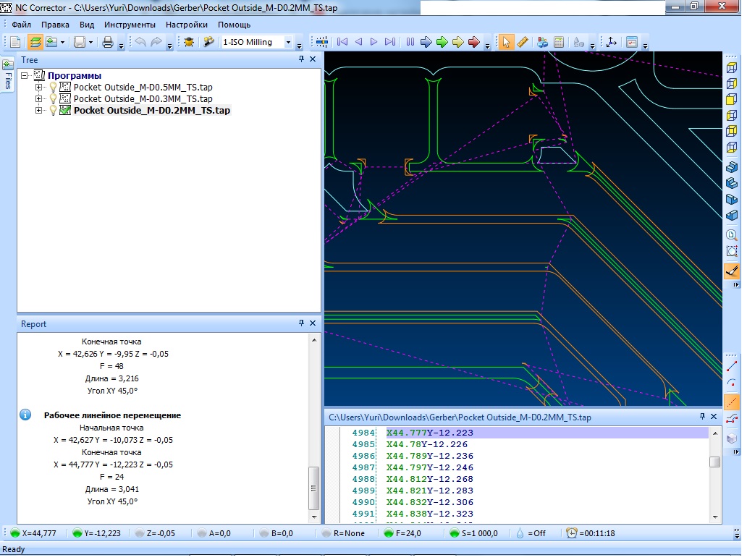This screenshot has height=560, width=747.
Task: Collapse the Программы root node
Action: click(25, 75)
